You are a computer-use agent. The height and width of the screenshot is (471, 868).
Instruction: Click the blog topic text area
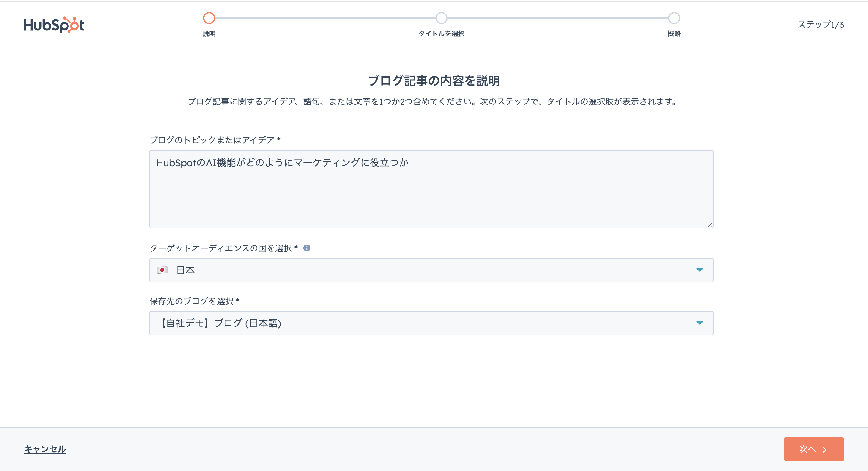click(x=431, y=189)
